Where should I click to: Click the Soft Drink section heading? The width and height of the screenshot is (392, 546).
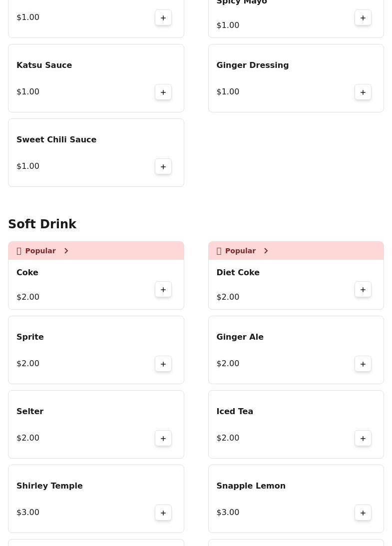coord(42,224)
